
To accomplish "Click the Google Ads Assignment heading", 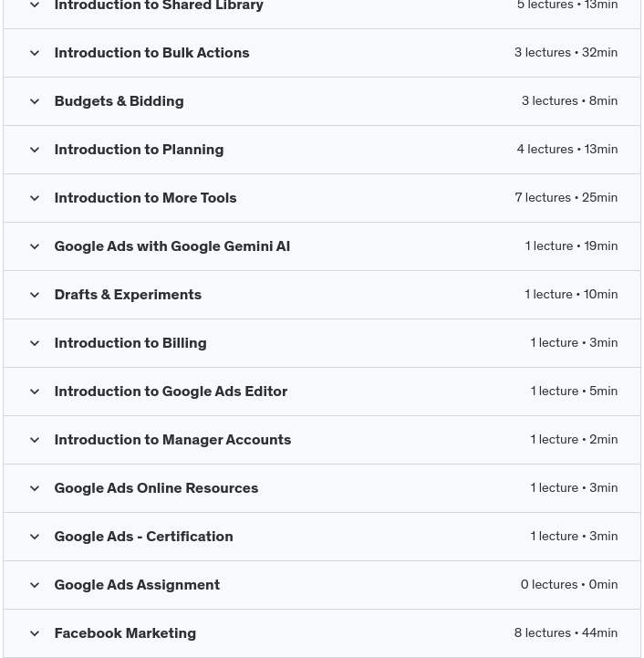I will coord(137,585).
